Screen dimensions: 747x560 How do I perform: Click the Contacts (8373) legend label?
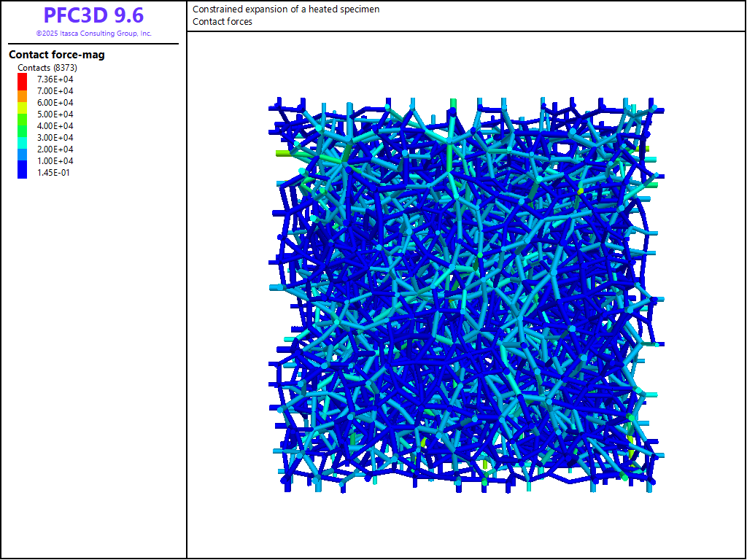47,68
